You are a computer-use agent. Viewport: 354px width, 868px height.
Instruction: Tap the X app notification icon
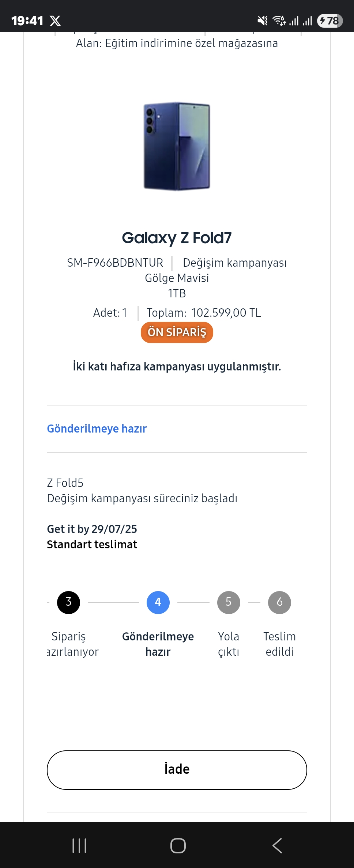click(x=55, y=21)
